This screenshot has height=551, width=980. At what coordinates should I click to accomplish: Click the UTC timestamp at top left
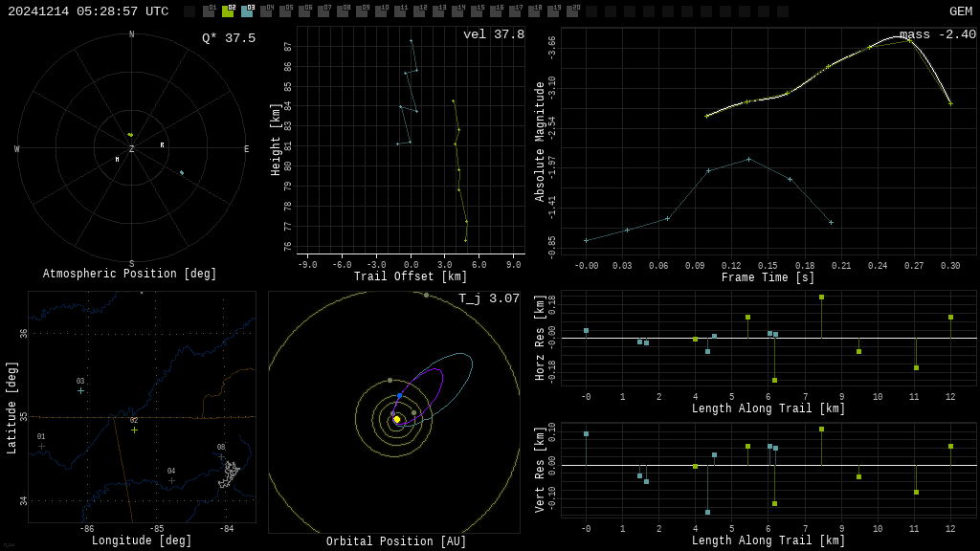tap(88, 11)
